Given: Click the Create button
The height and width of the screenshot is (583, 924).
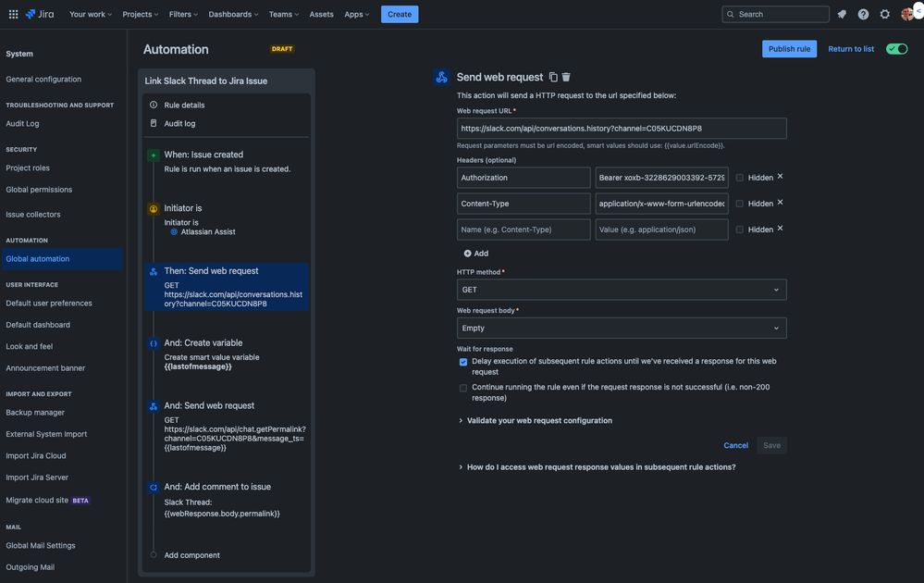Looking at the screenshot, I should point(400,14).
